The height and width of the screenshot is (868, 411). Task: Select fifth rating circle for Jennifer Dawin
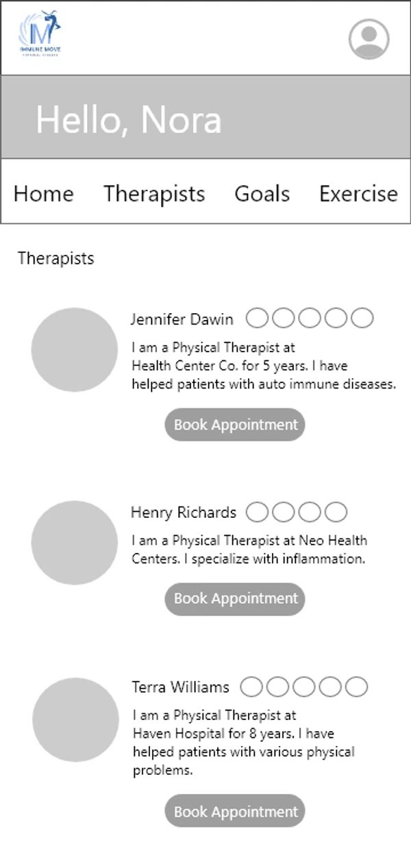[362, 319]
